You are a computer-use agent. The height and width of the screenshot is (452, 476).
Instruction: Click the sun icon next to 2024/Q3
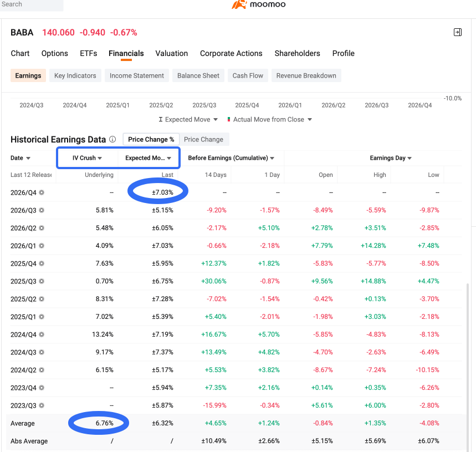(42, 352)
